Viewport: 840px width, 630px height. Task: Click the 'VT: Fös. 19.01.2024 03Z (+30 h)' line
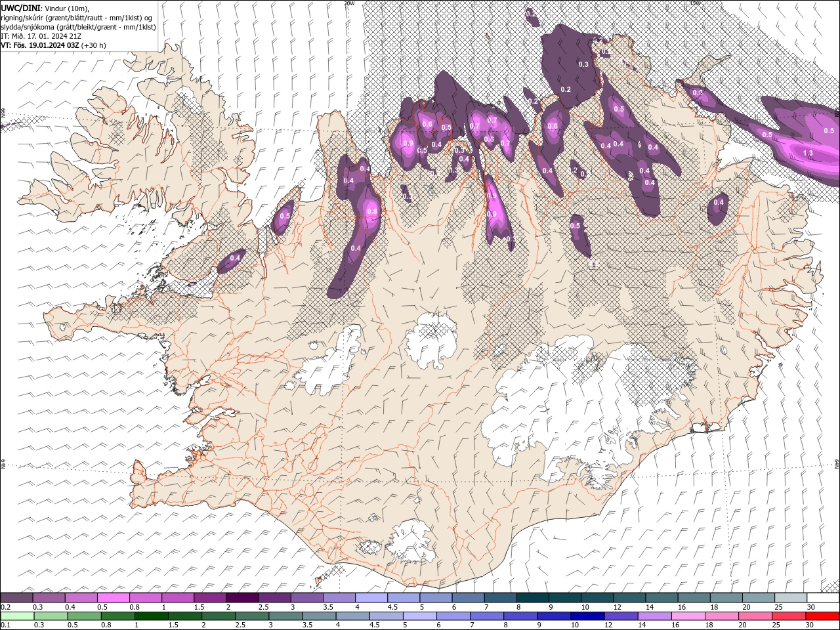(53, 45)
